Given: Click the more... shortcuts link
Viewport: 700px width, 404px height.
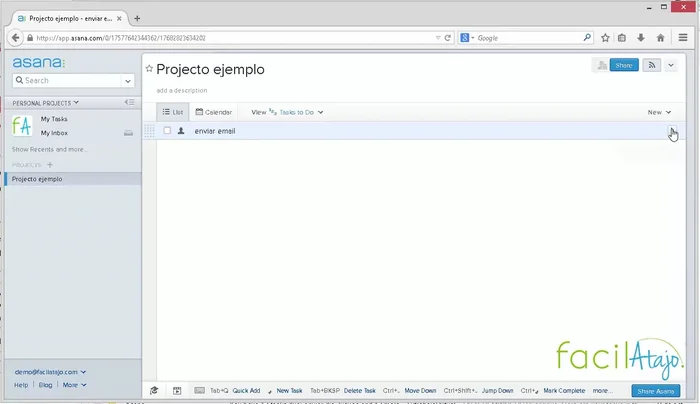Looking at the screenshot, I should 603,391.
